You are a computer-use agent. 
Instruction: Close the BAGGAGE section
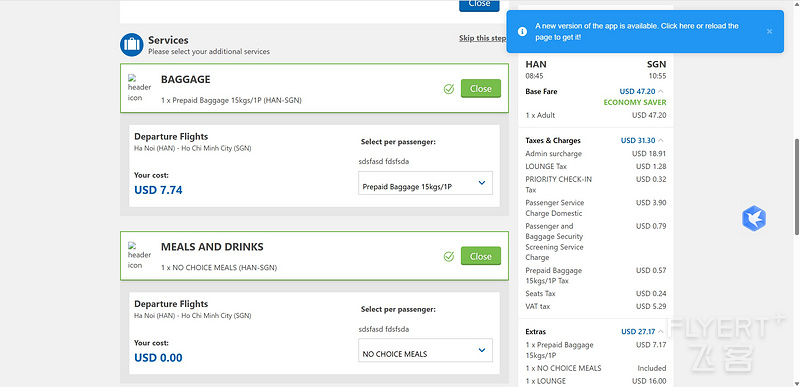coord(481,88)
